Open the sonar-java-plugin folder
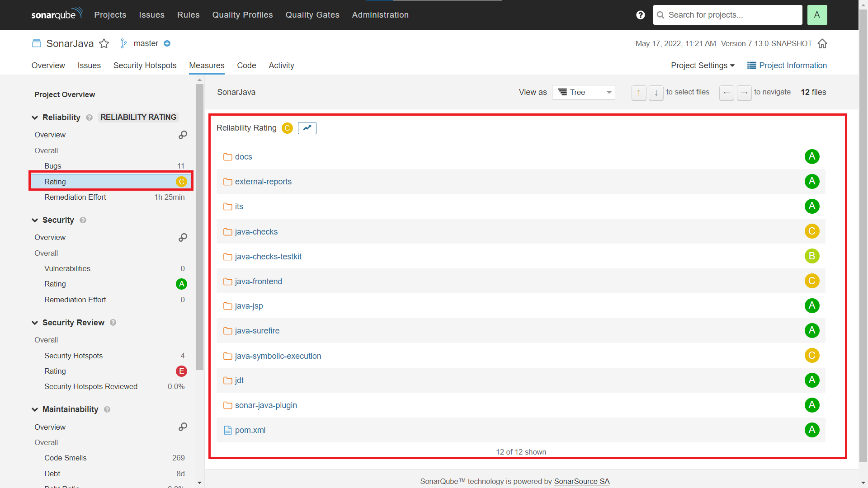 click(x=266, y=405)
